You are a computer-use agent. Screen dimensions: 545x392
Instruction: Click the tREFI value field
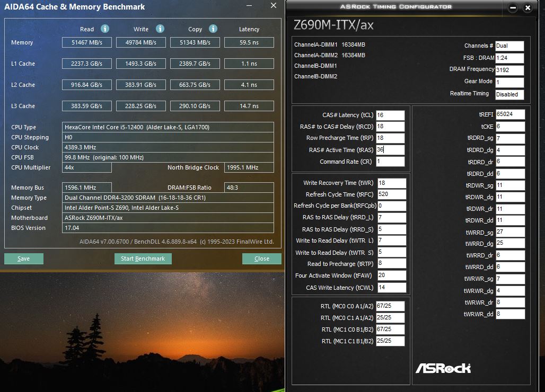click(510, 114)
